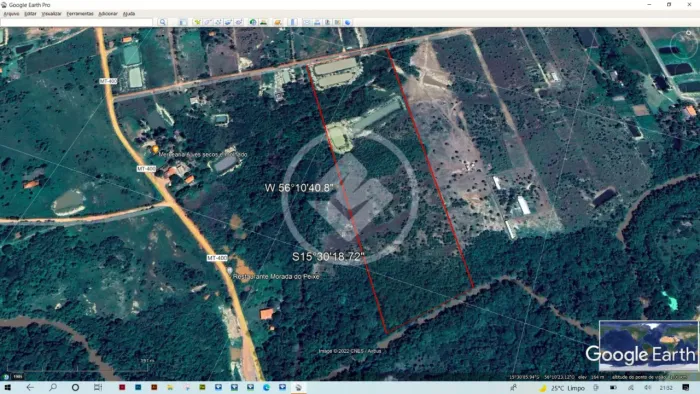Click the Email toolbar icon
700x394 pixels.
(x=307, y=22)
